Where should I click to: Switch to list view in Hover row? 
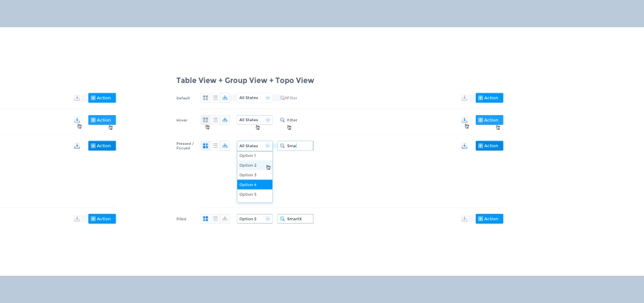215,120
